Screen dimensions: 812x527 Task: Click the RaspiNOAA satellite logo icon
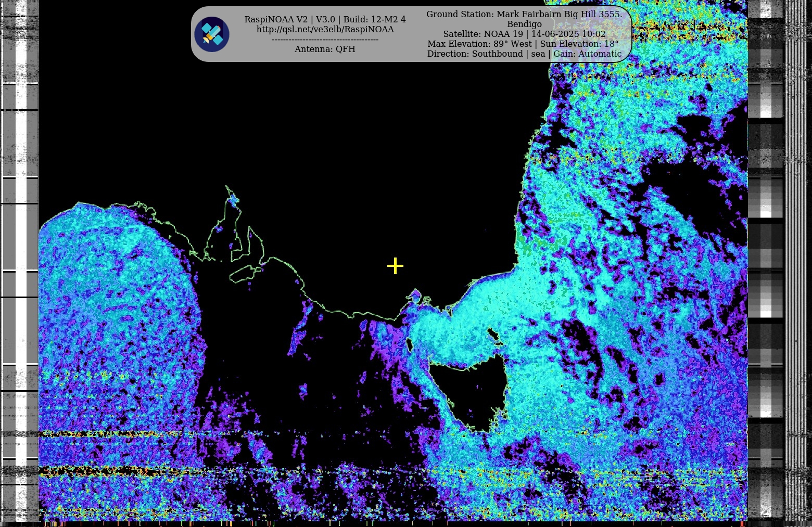tap(212, 34)
